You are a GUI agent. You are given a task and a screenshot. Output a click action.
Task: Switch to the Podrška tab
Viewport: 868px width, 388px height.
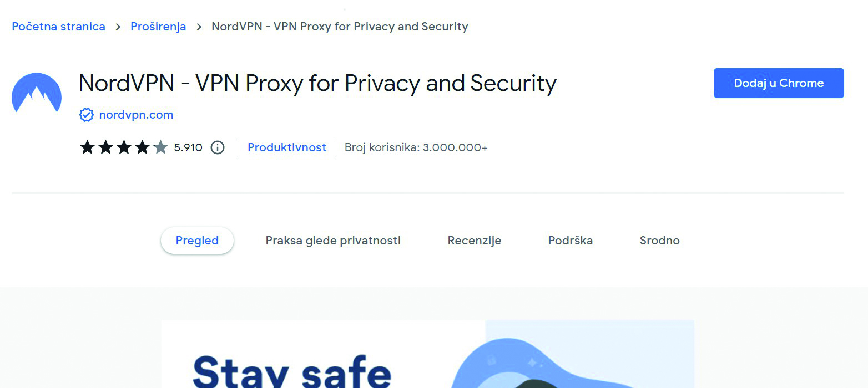click(571, 241)
